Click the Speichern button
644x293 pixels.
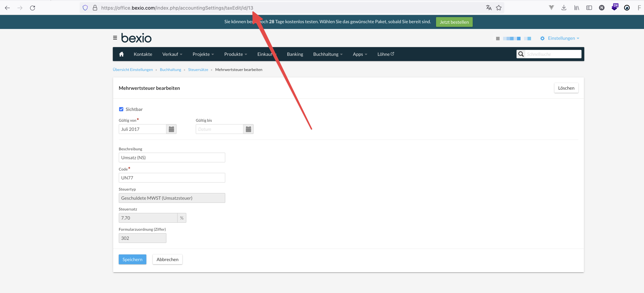(132, 259)
